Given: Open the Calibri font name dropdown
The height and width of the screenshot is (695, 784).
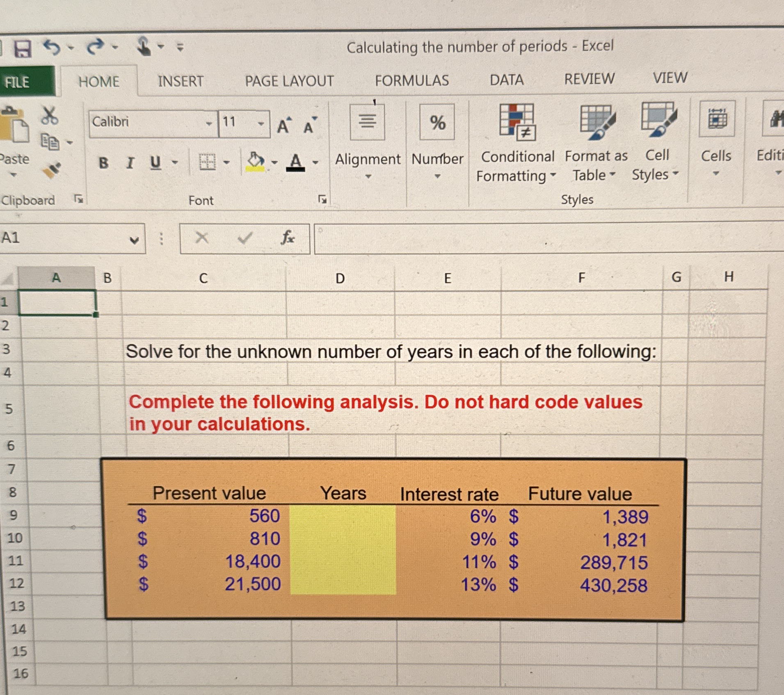Looking at the screenshot, I should (x=209, y=123).
